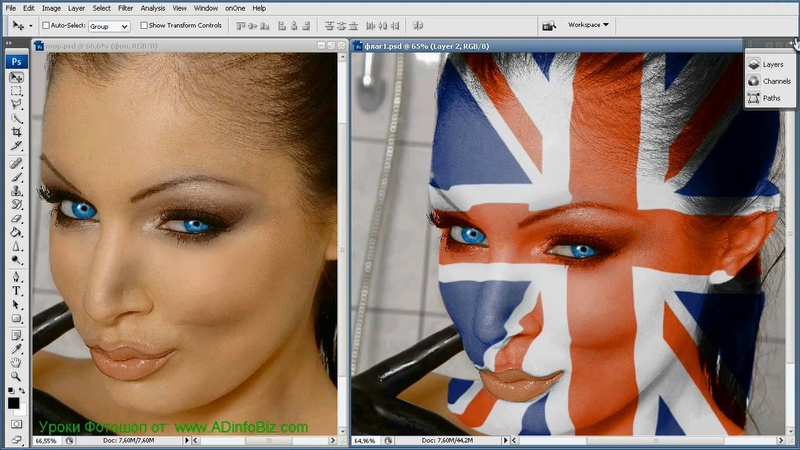Toggle Show Transform Controls checkbox
Image resolution: width=800 pixels, height=450 pixels.
tap(144, 25)
